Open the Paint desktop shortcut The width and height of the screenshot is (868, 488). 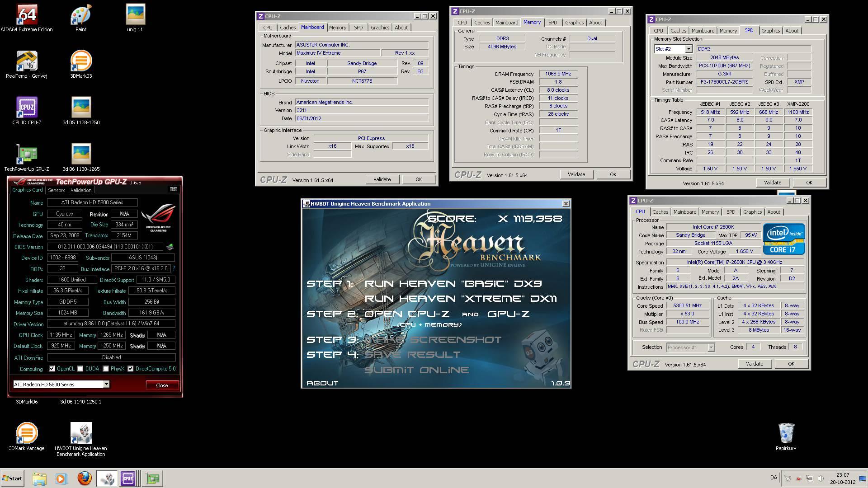coord(81,18)
